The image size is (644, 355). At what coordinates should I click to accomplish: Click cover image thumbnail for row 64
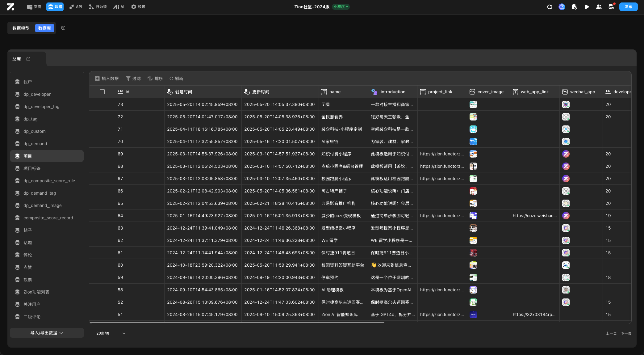tap(473, 216)
